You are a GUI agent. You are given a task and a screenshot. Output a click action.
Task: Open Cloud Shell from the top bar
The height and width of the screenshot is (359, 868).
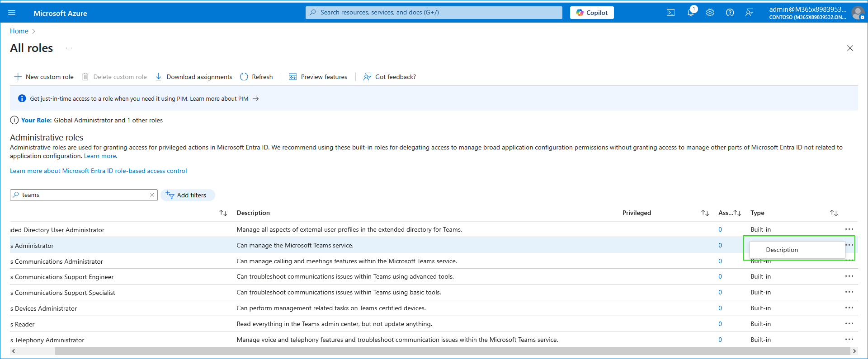point(671,13)
